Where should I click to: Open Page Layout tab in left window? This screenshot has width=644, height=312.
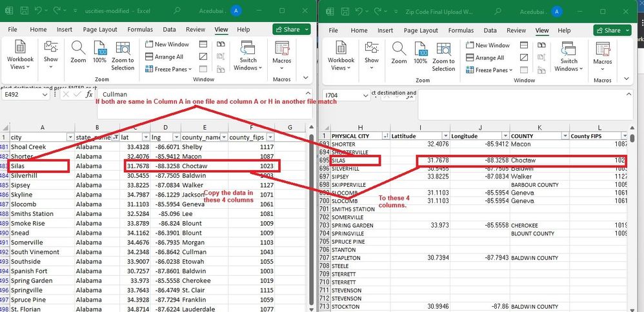pos(100,30)
